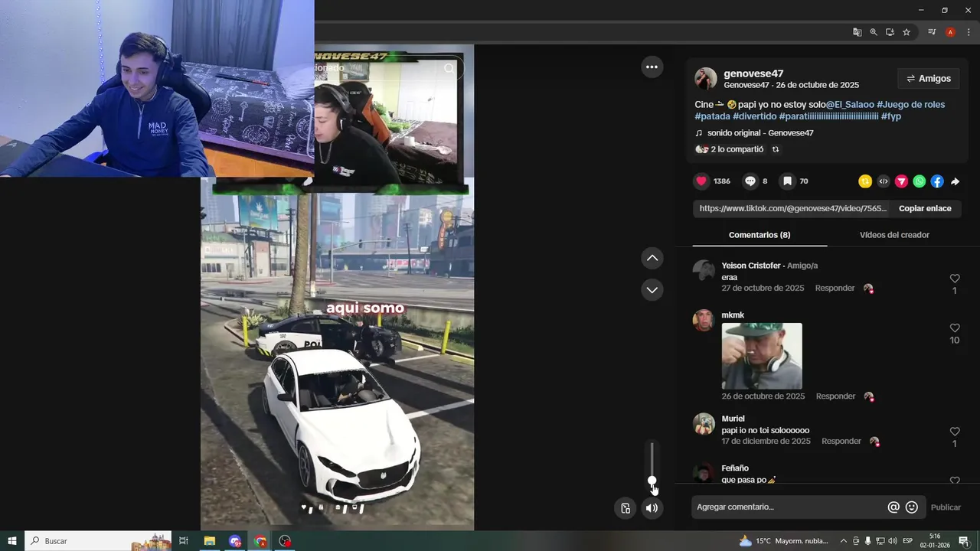Reply to Yeison Cristofer's comment
The height and width of the screenshot is (551, 980).
click(x=835, y=289)
